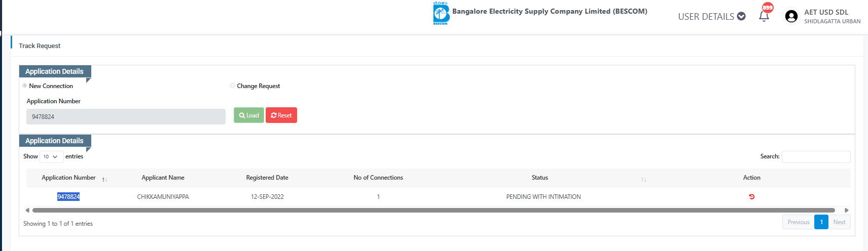Select the Change Request radio button
Screen dimensions: 868x251
click(x=233, y=86)
